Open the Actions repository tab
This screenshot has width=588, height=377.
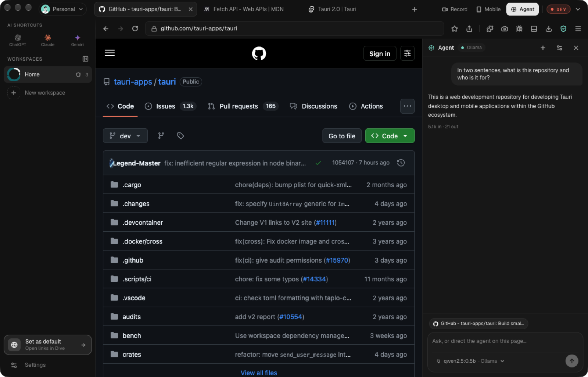pos(366,106)
